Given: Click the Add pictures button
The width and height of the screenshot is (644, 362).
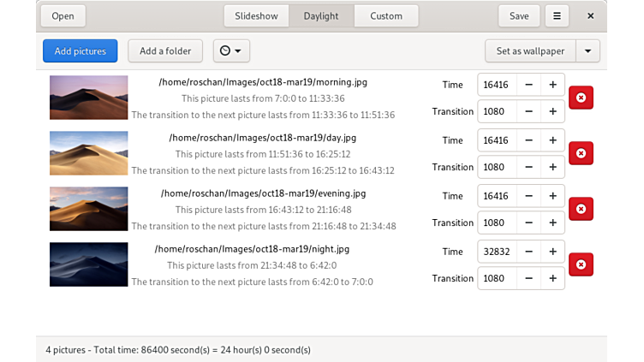Looking at the screenshot, I should tap(80, 50).
